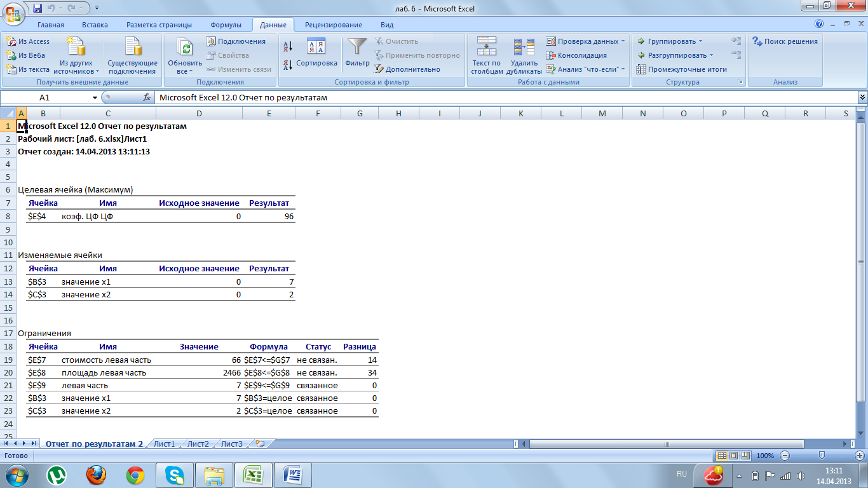868x488 pixels.
Task: Switch to the Разметка страницы tab
Action: tap(159, 25)
